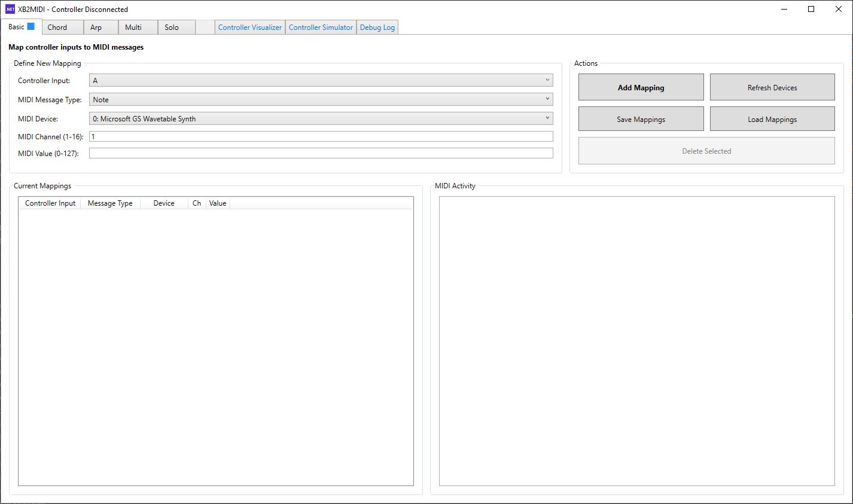This screenshot has width=853, height=504.
Task: Click the MIDI Channel input field
Action: click(321, 137)
